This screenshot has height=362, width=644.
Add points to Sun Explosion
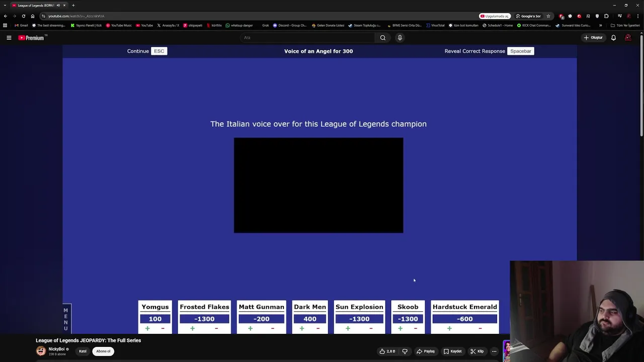click(348, 328)
